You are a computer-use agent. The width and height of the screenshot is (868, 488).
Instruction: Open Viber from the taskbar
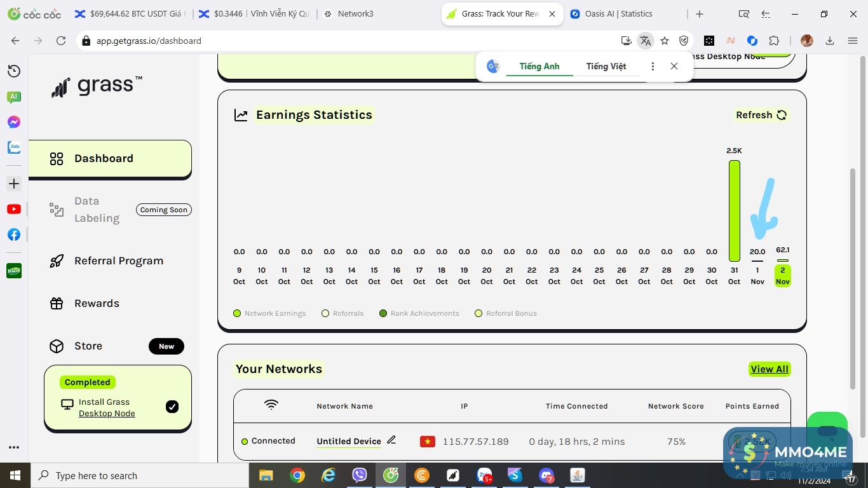(360, 475)
